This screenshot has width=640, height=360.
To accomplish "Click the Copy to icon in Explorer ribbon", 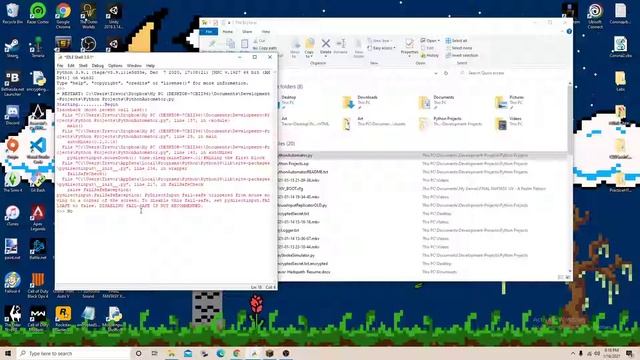I will pyautogui.click(x=309, y=48).
